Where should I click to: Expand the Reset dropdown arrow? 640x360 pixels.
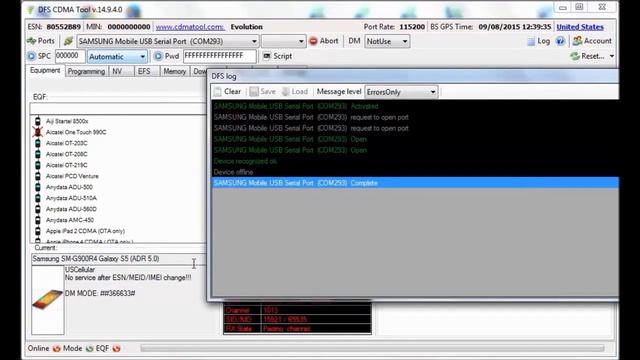611,56
